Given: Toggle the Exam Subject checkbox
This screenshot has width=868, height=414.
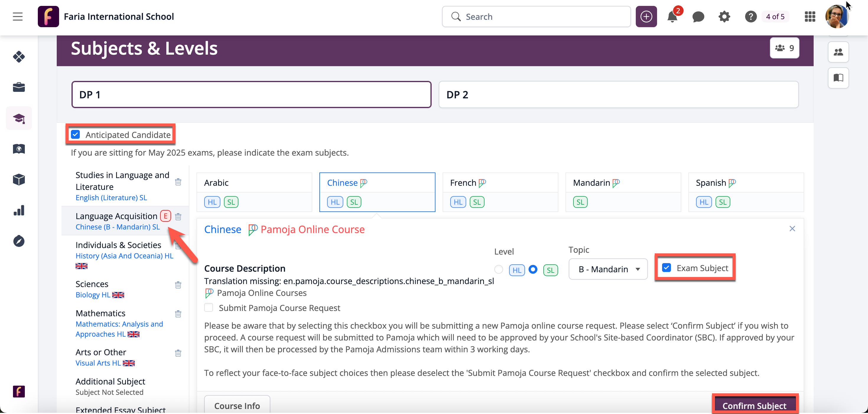Looking at the screenshot, I should tap(666, 268).
